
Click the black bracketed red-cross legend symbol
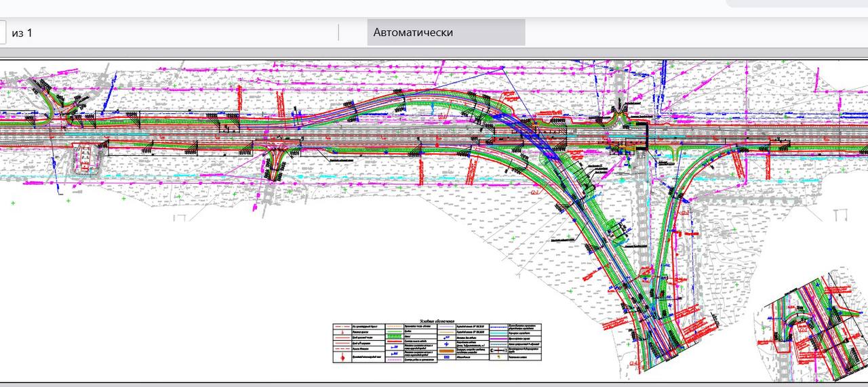click(x=498, y=350)
